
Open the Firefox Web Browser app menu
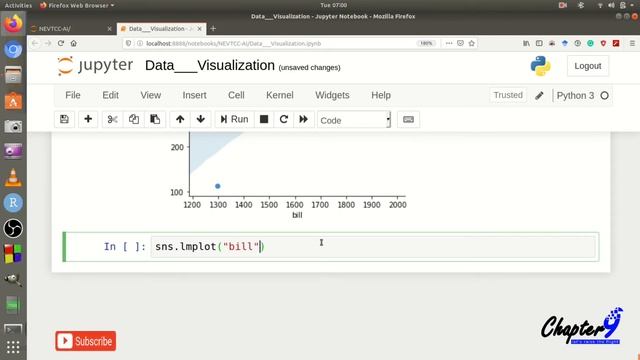click(77, 5)
